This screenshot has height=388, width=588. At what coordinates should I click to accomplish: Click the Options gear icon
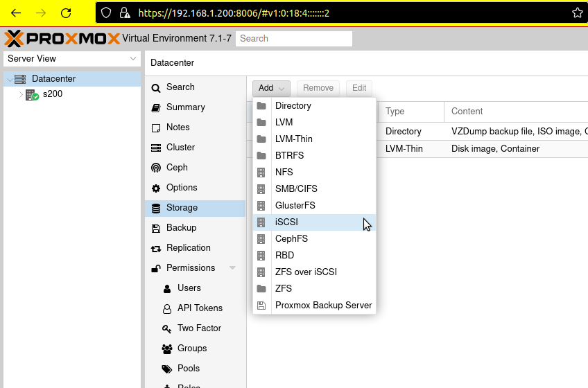(x=155, y=188)
